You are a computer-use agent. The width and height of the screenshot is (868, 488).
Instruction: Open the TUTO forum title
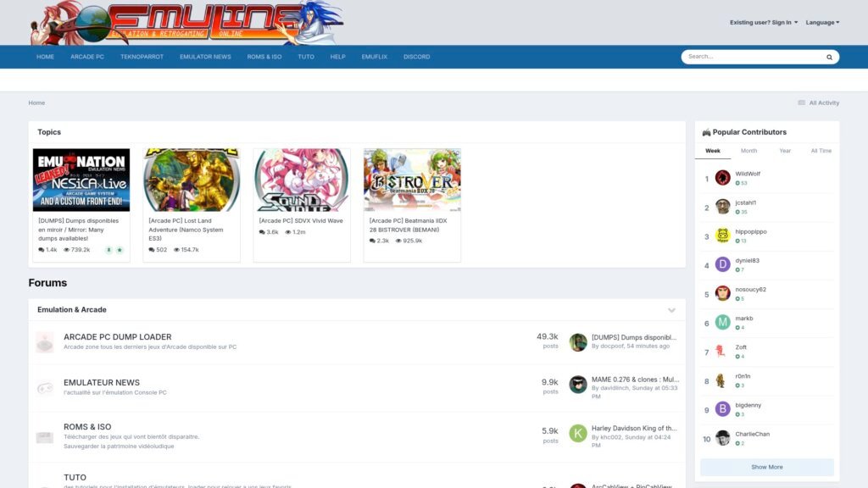click(75, 478)
